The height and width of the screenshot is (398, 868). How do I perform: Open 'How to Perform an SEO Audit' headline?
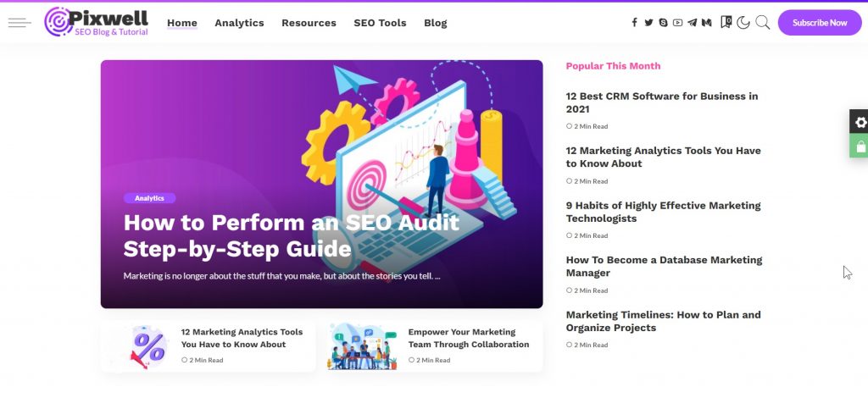(x=292, y=236)
